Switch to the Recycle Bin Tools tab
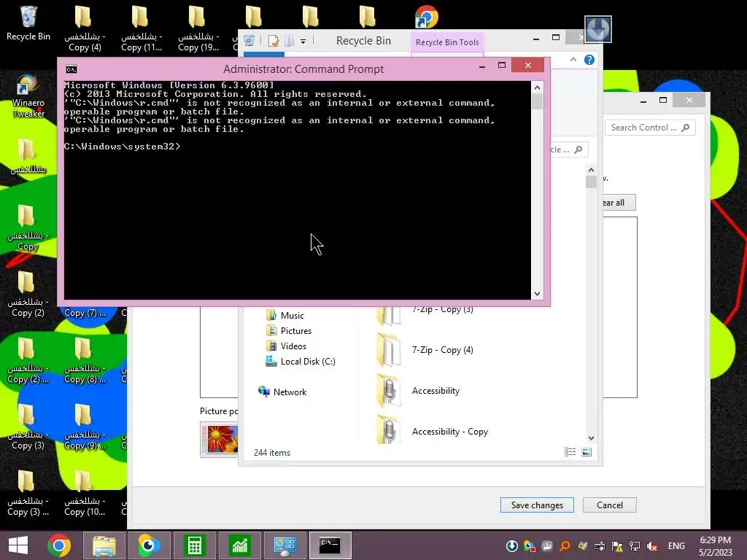 click(447, 42)
